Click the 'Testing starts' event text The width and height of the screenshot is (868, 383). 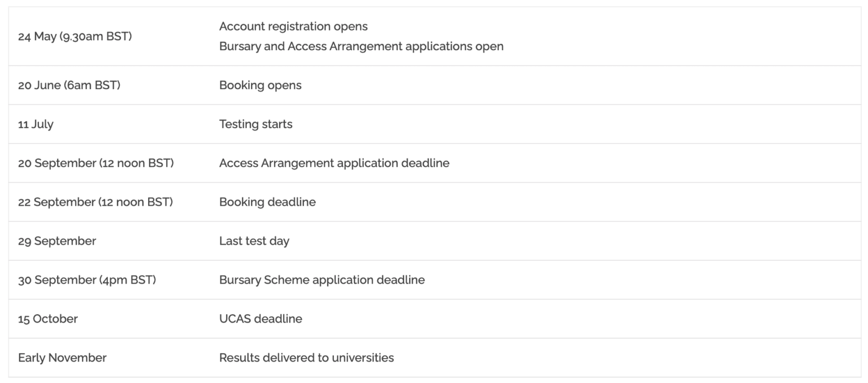[x=255, y=124]
